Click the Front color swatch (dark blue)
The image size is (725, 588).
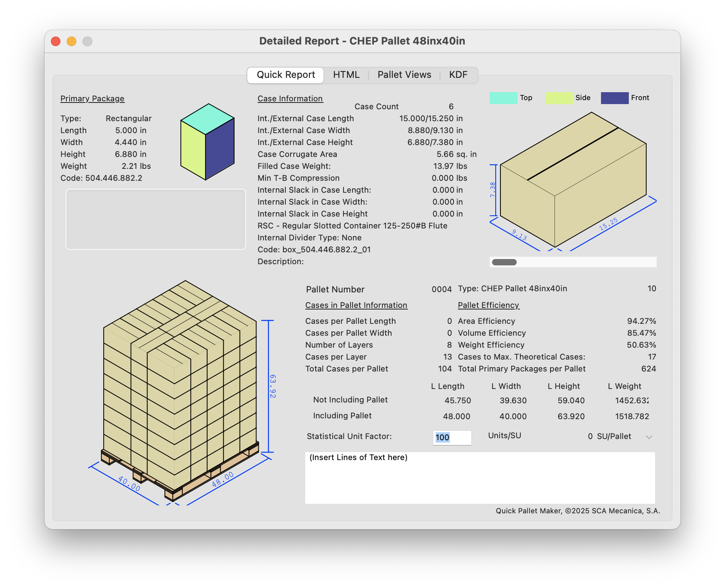click(615, 98)
